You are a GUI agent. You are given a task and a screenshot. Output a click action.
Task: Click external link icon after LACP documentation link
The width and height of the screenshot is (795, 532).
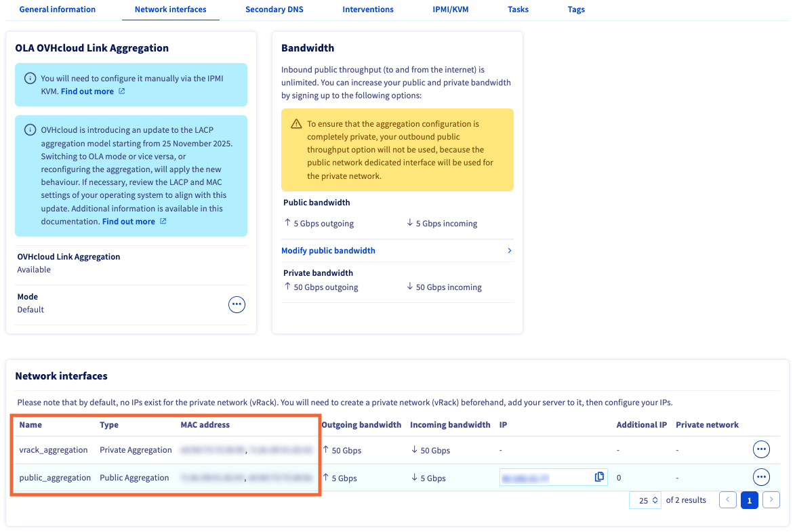163,221
